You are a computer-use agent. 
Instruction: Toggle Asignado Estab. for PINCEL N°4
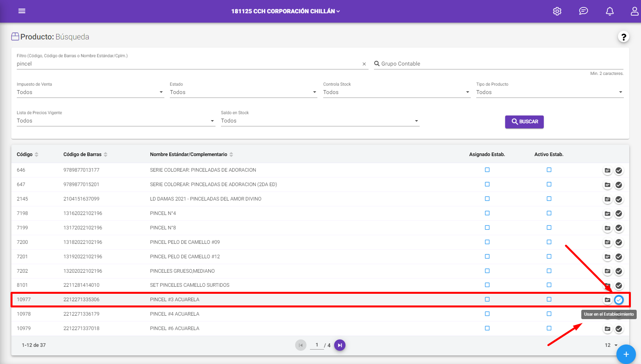(487, 213)
